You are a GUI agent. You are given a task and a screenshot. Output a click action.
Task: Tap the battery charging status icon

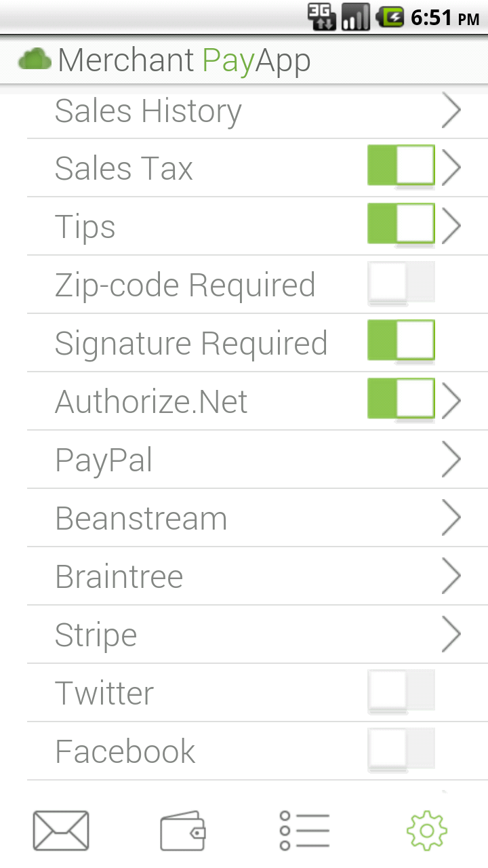[x=390, y=17]
